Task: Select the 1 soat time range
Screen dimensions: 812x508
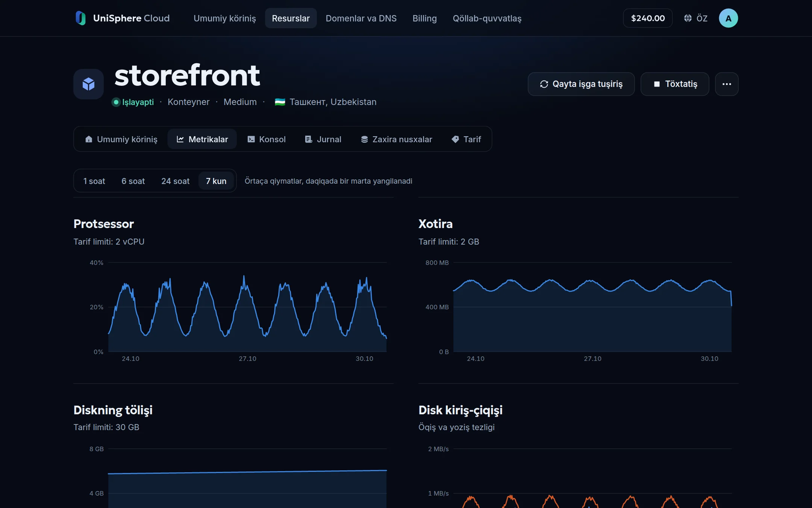Action: click(94, 181)
